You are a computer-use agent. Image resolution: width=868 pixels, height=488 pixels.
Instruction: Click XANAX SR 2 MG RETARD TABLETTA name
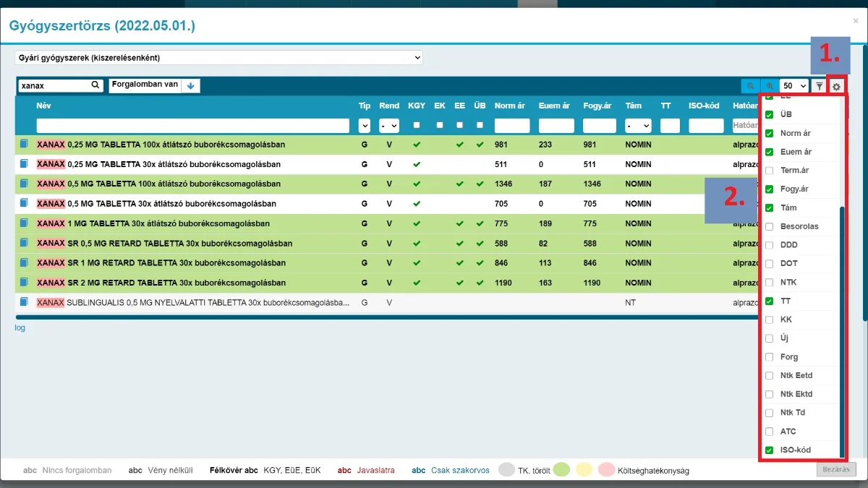(161, 283)
